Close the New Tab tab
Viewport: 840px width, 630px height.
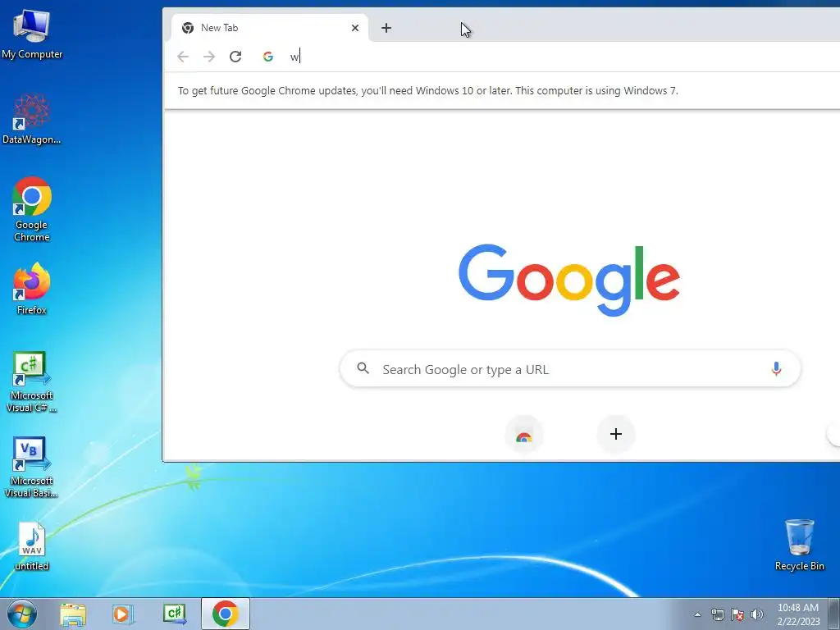(x=354, y=28)
